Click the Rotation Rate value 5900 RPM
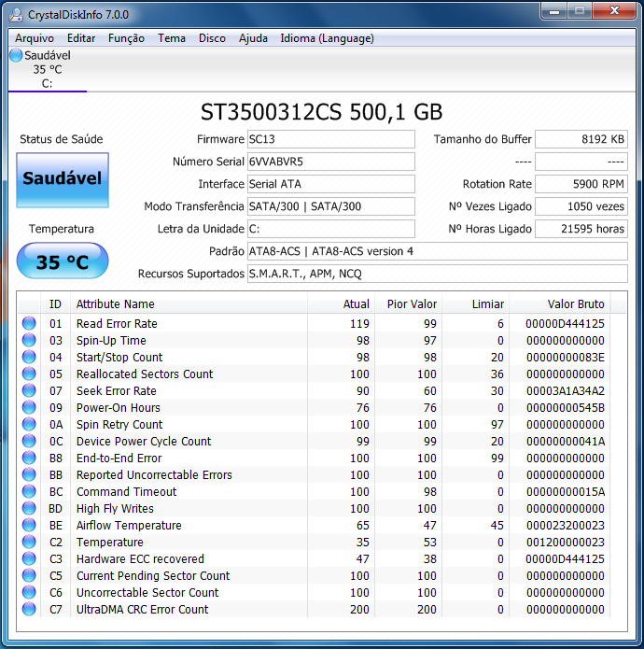The height and width of the screenshot is (649, 644). [x=581, y=184]
